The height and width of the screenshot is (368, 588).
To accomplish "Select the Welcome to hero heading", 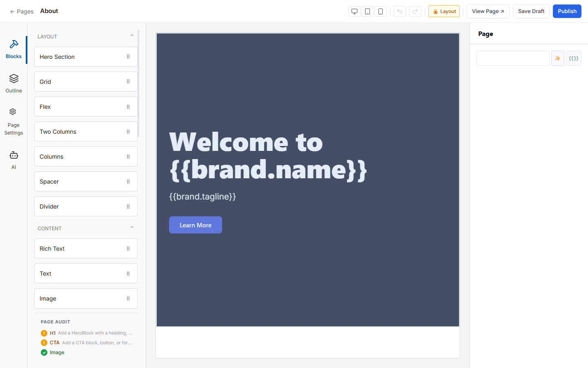I will coord(268,156).
